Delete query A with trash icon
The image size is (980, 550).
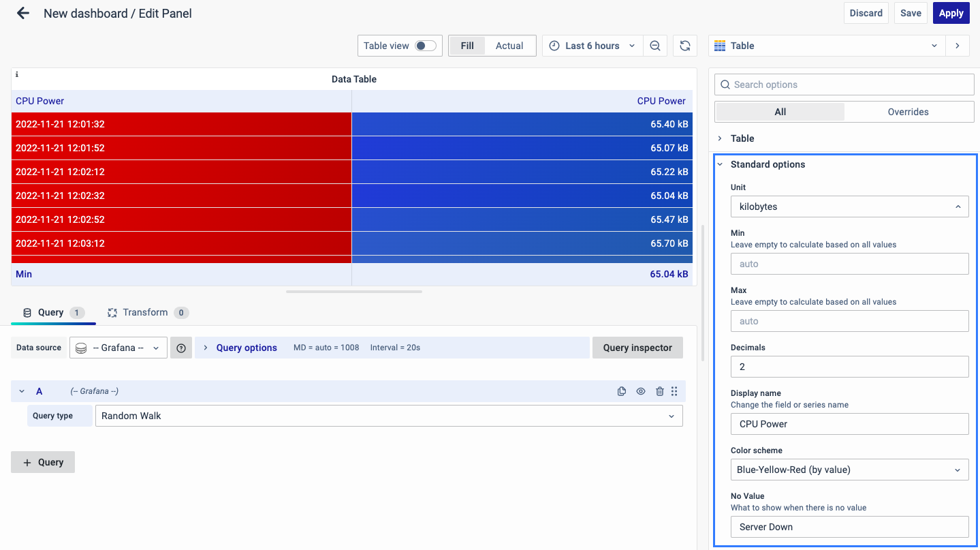659,391
